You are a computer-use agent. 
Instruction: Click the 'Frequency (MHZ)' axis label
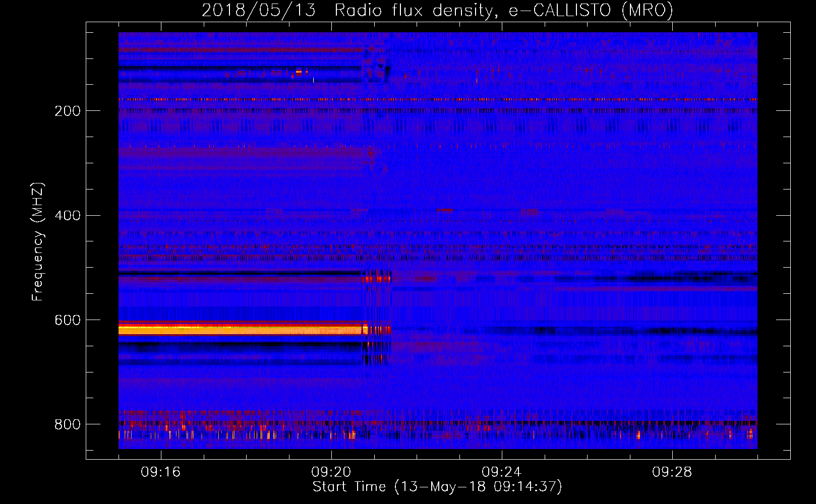point(38,242)
